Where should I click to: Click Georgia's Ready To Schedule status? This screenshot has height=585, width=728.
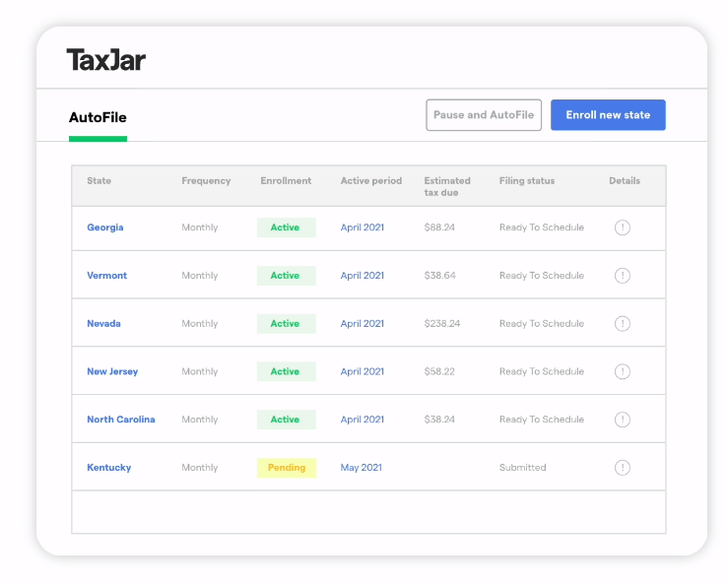coord(542,227)
